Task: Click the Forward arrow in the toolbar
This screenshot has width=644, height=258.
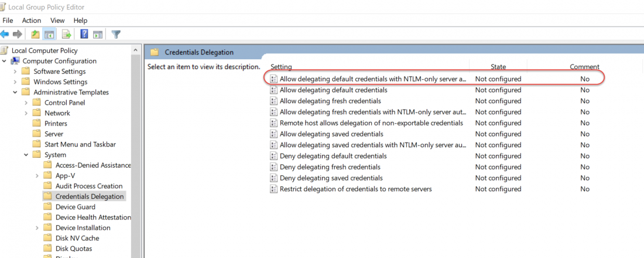Action: [x=17, y=34]
